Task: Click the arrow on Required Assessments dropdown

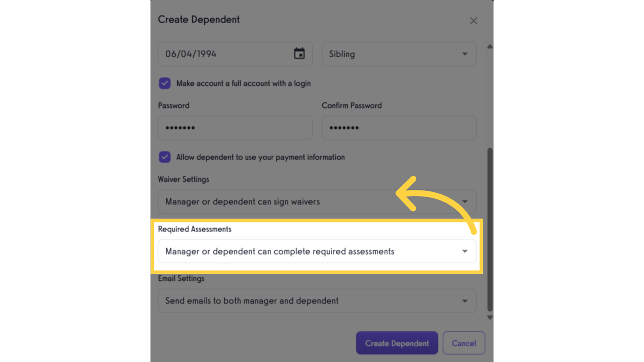Action: (464, 251)
